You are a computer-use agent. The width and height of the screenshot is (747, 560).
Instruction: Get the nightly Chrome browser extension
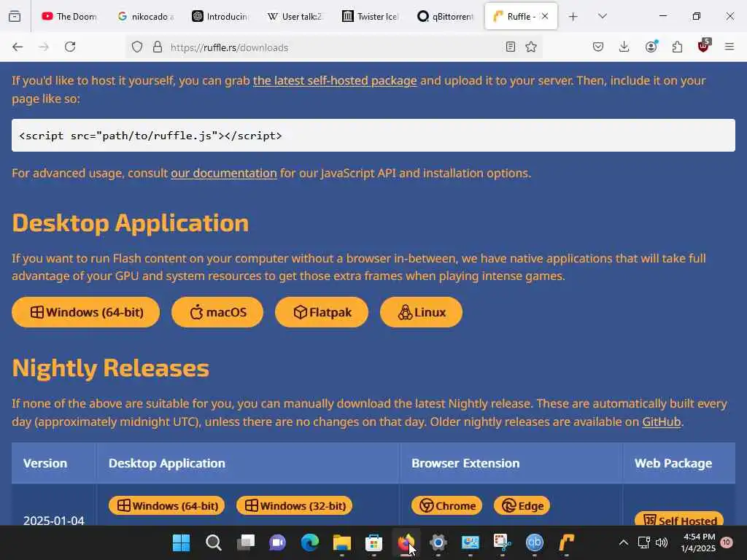point(447,506)
